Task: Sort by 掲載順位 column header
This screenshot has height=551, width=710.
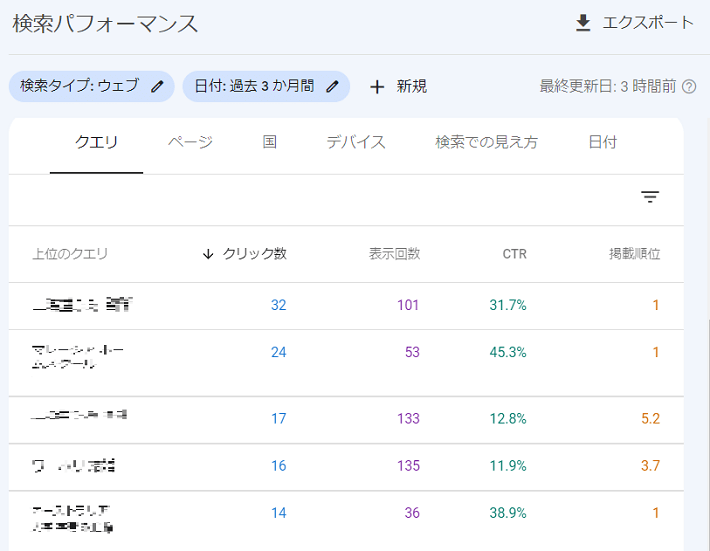Action: pos(634,254)
